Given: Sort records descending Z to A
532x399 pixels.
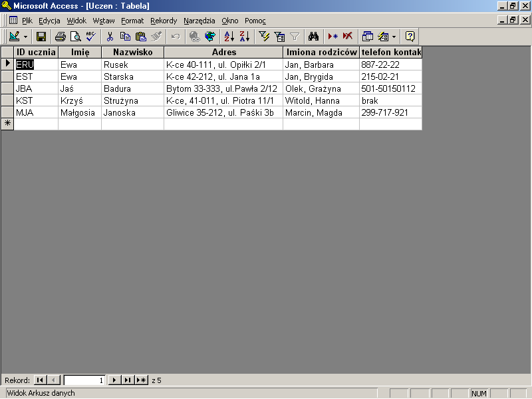Looking at the screenshot, I should pos(244,37).
